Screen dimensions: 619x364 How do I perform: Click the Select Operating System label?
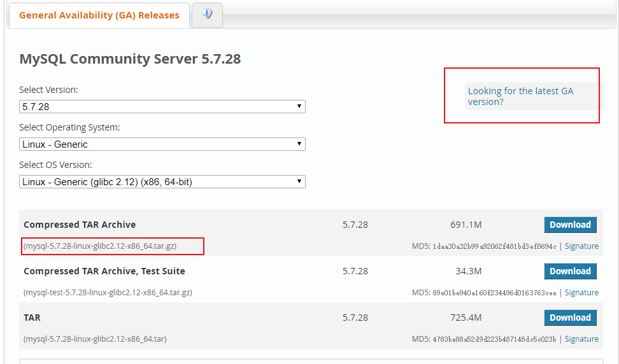coord(69,127)
